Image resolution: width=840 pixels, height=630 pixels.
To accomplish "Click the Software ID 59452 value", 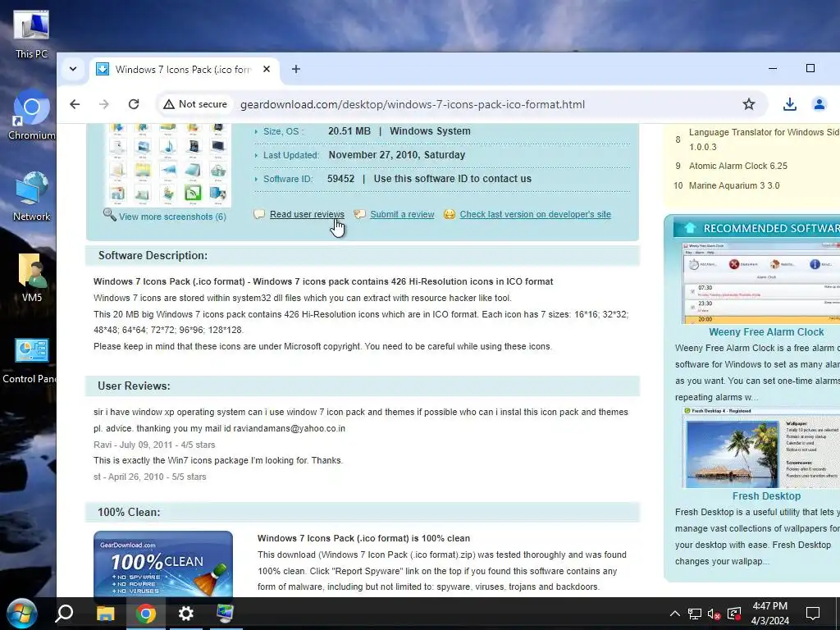I will click(340, 179).
